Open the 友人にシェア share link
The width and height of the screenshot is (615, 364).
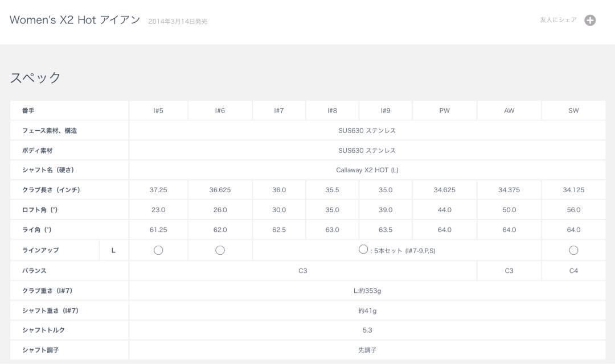click(x=558, y=19)
